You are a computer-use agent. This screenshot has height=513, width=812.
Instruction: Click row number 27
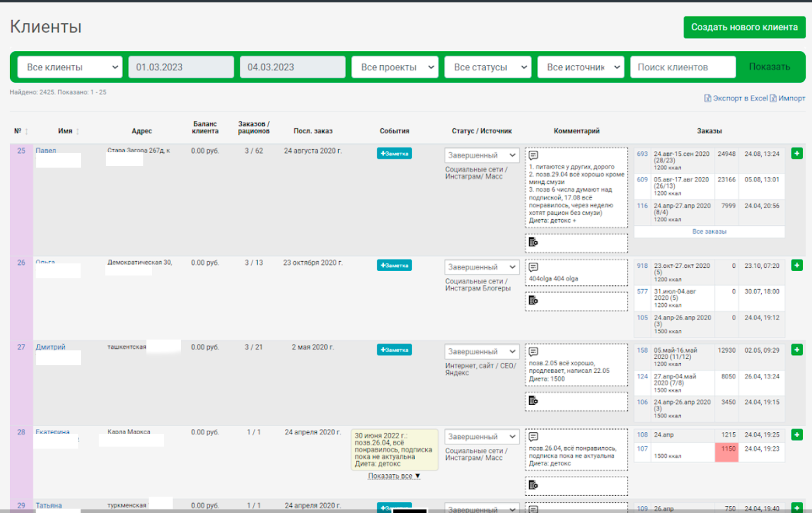click(x=21, y=347)
